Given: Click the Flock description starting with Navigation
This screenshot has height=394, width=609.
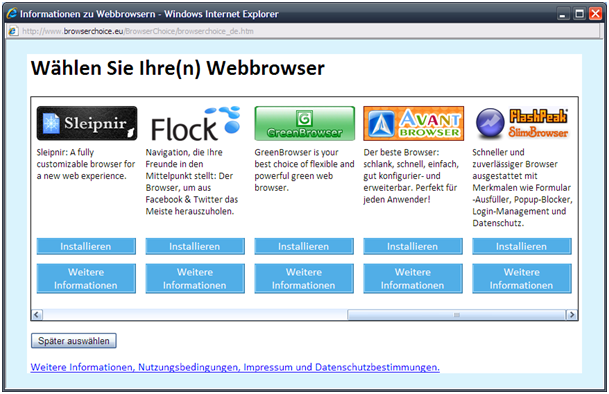Looking at the screenshot, I should [192, 182].
